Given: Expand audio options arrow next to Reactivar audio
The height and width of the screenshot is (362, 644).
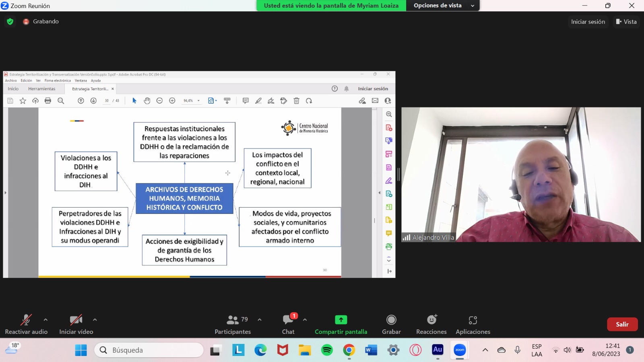Looking at the screenshot, I should [x=45, y=320].
